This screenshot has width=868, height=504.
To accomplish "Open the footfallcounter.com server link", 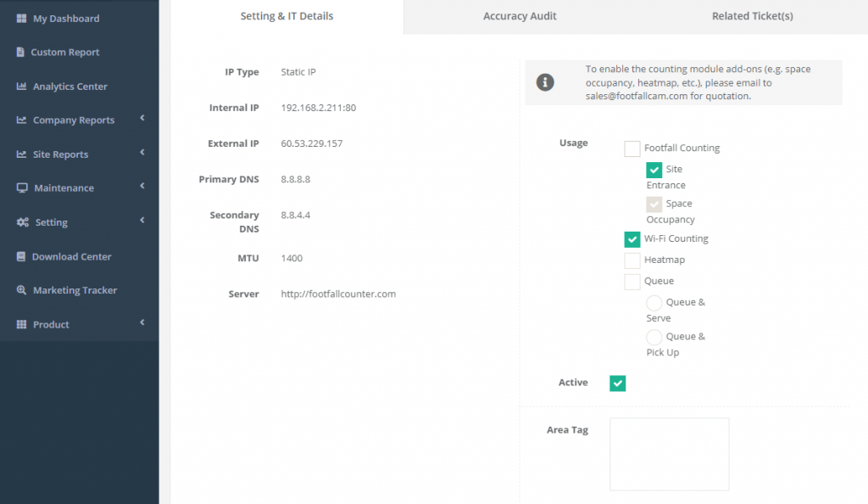I will (x=337, y=294).
